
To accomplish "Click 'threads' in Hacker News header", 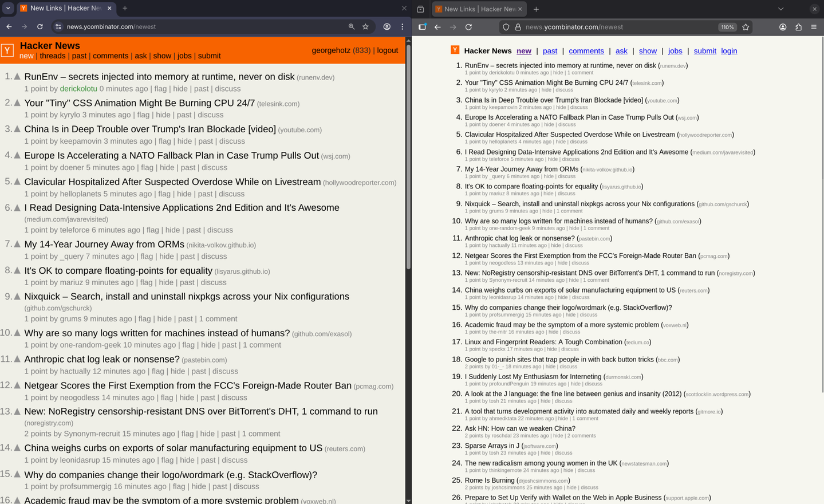I will (x=52, y=56).
